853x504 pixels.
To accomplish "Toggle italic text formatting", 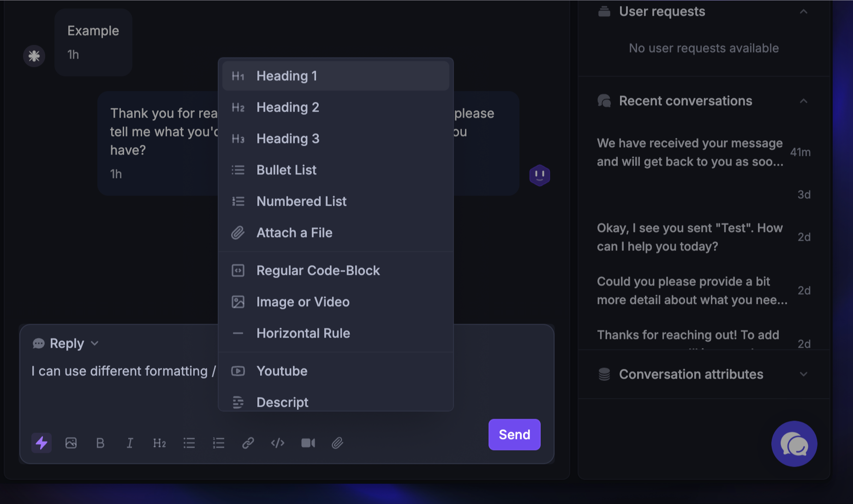I will (130, 443).
